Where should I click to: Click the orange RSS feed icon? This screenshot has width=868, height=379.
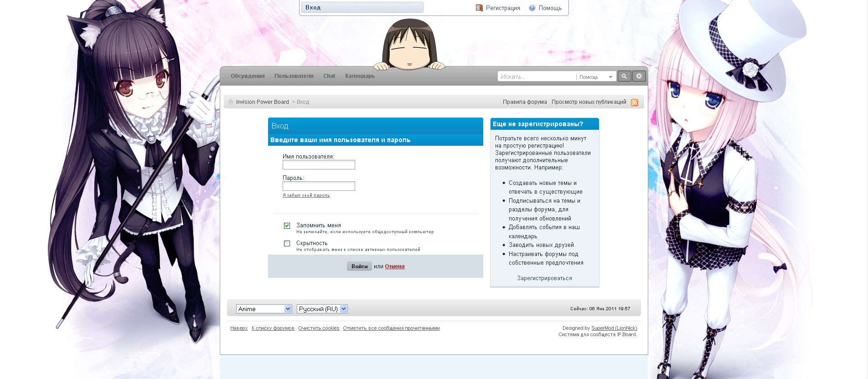click(635, 102)
